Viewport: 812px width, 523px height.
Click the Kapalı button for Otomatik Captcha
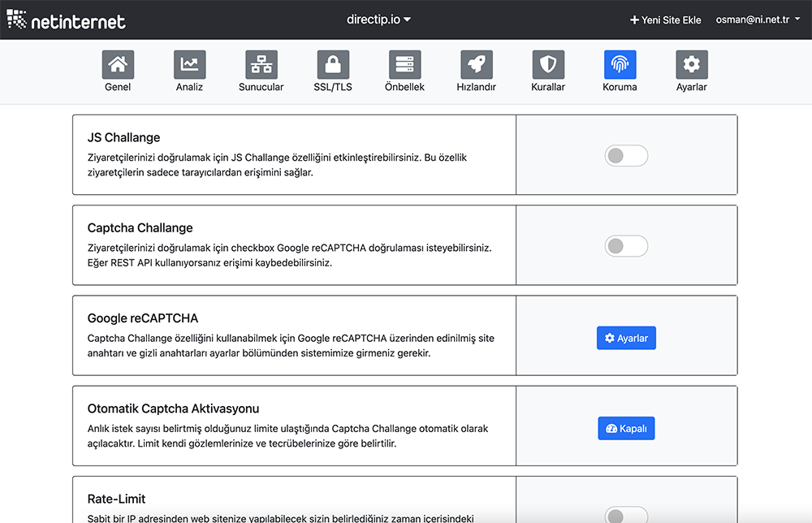tap(626, 428)
